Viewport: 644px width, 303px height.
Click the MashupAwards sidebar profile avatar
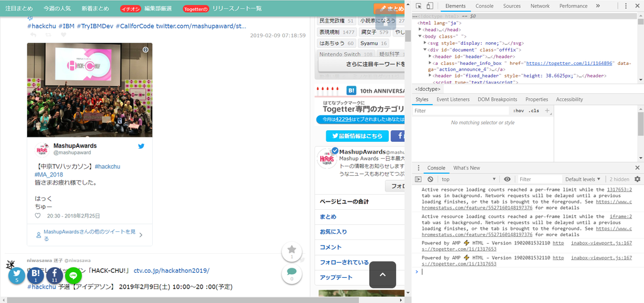(327, 158)
